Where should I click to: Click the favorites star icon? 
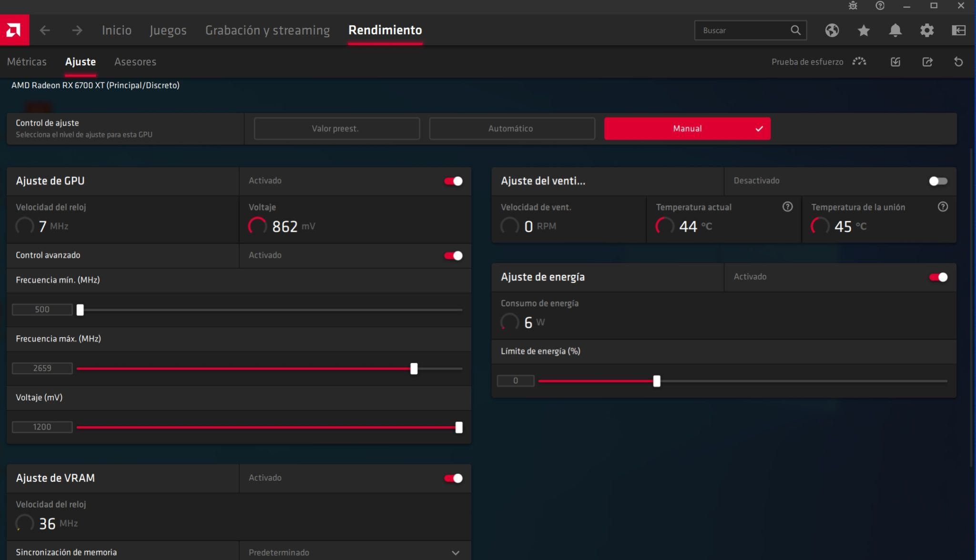[863, 30]
